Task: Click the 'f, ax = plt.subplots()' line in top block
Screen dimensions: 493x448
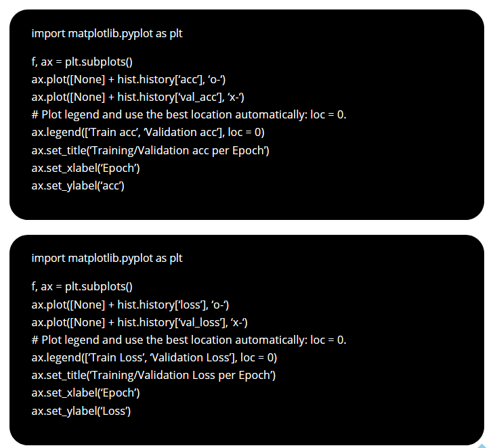Action: 82,62
